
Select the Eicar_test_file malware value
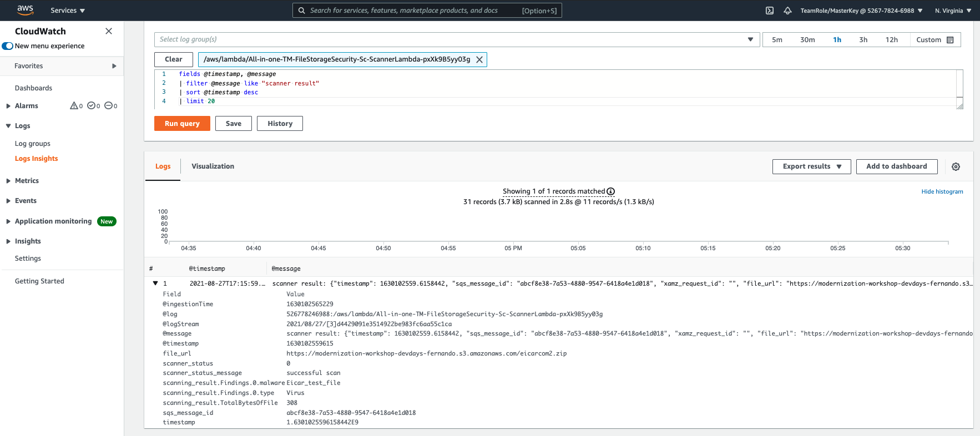tap(314, 383)
